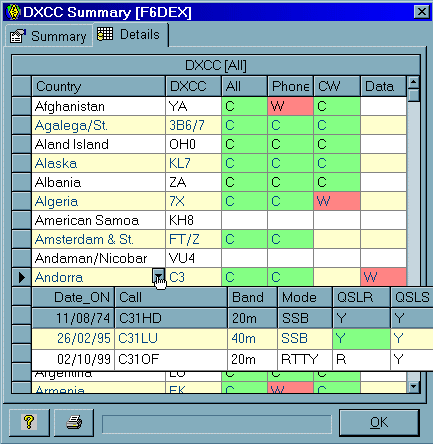433x444 pixels.
Task: Close the DXCC Summary window
Action: point(421,12)
